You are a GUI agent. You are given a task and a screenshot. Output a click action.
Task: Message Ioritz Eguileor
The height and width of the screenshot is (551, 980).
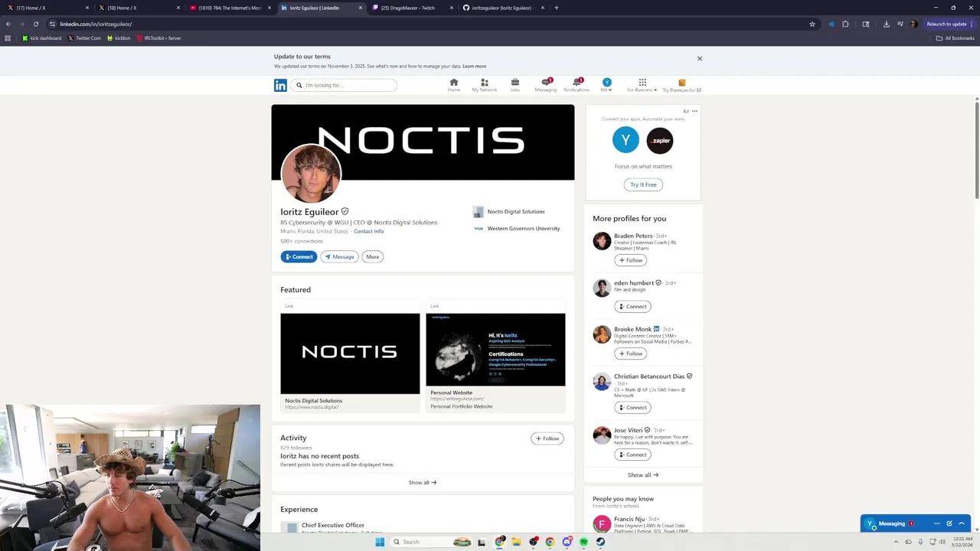[339, 257]
